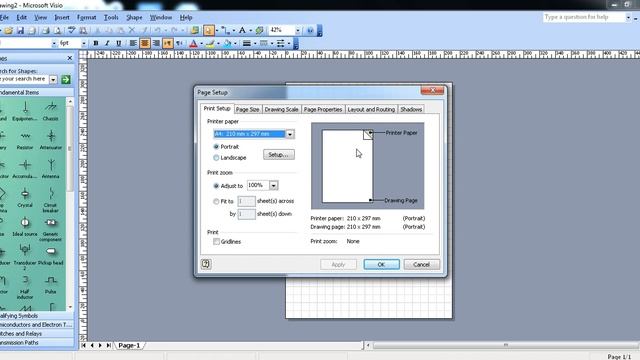Switch to the Shadows tab
The width and height of the screenshot is (640, 360).
pyautogui.click(x=411, y=109)
